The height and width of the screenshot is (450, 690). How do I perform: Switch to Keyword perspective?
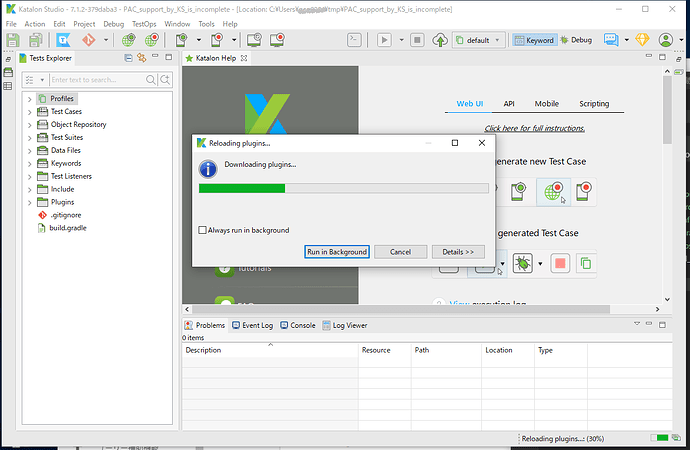535,40
